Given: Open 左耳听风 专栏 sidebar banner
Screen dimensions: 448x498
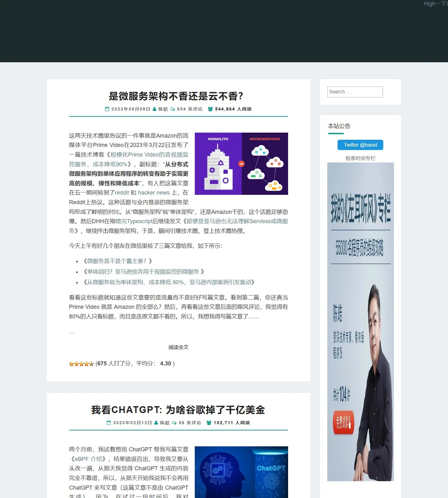Looking at the screenshot, I should (361, 322).
